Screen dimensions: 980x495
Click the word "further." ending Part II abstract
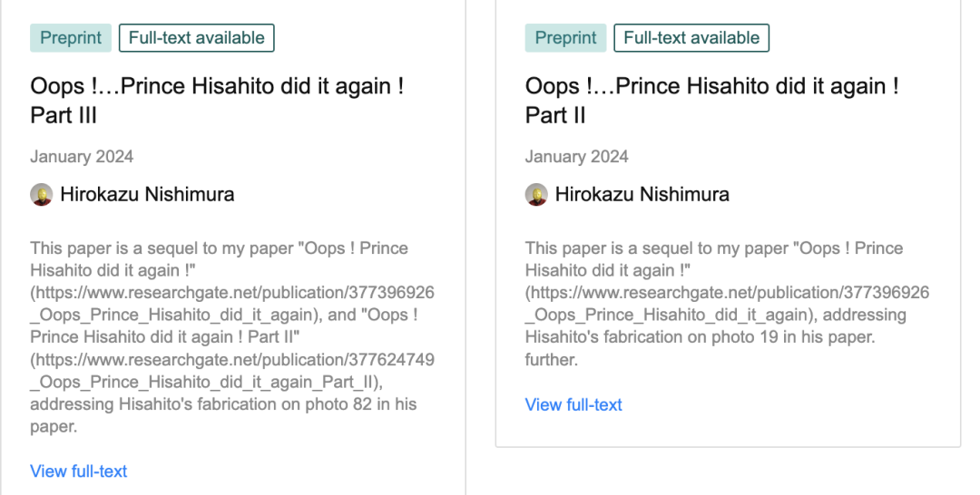tap(552, 360)
